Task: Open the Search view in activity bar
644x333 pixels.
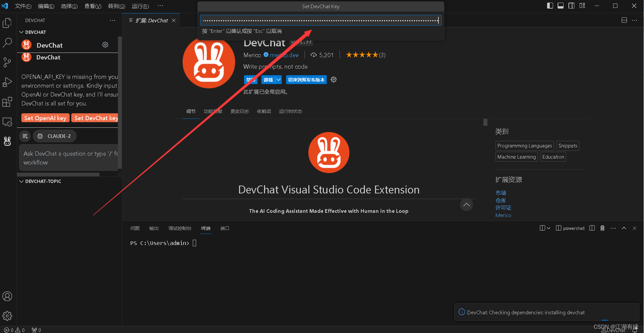Action: (x=7, y=43)
